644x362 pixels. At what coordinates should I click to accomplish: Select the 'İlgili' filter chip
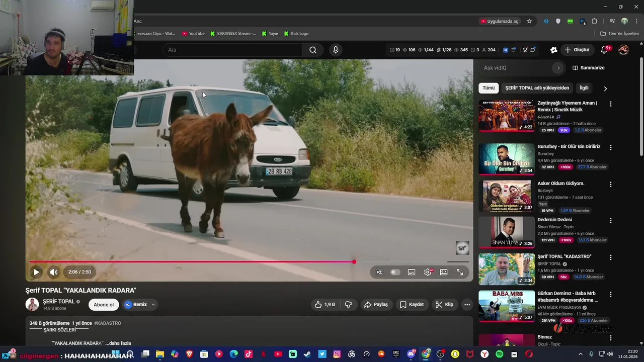point(584,88)
